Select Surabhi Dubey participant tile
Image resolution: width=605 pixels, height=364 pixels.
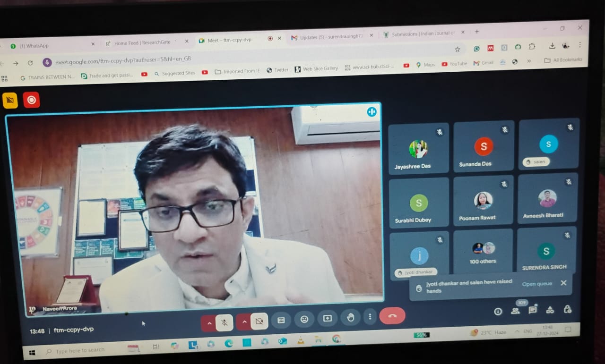coord(419,203)
